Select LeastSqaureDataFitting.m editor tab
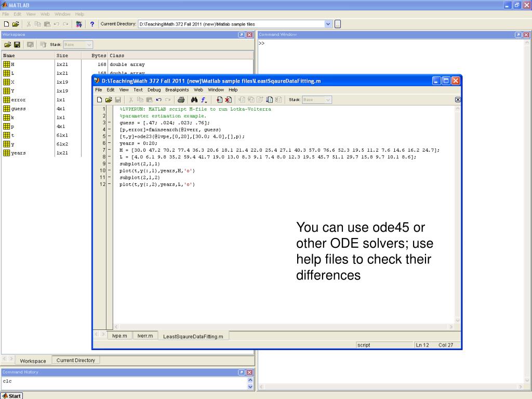The width and height of the screenshot is (532, 399). (193, 336)
